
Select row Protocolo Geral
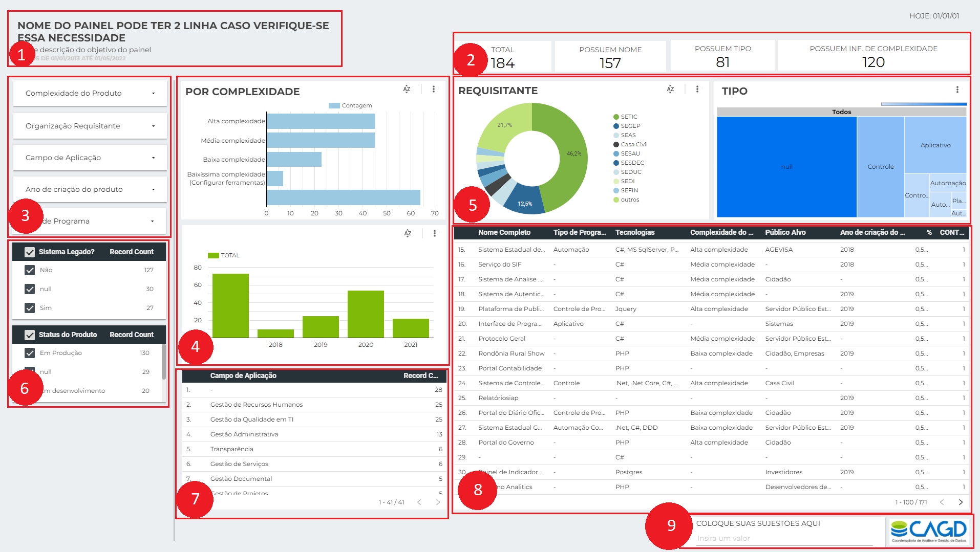tap(711, 339)
